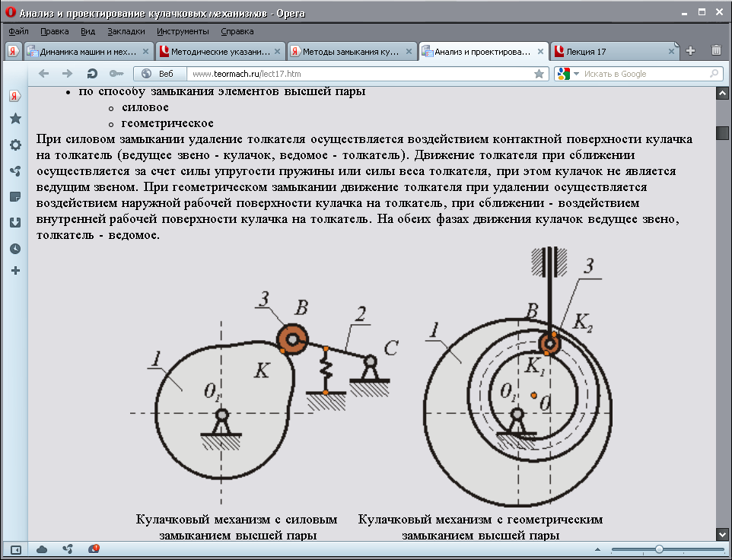This screenshot has height=560, width=732.
Task: Open Downloads panel in sidebar
Action: pyautogui.click(x=15, y=222)
